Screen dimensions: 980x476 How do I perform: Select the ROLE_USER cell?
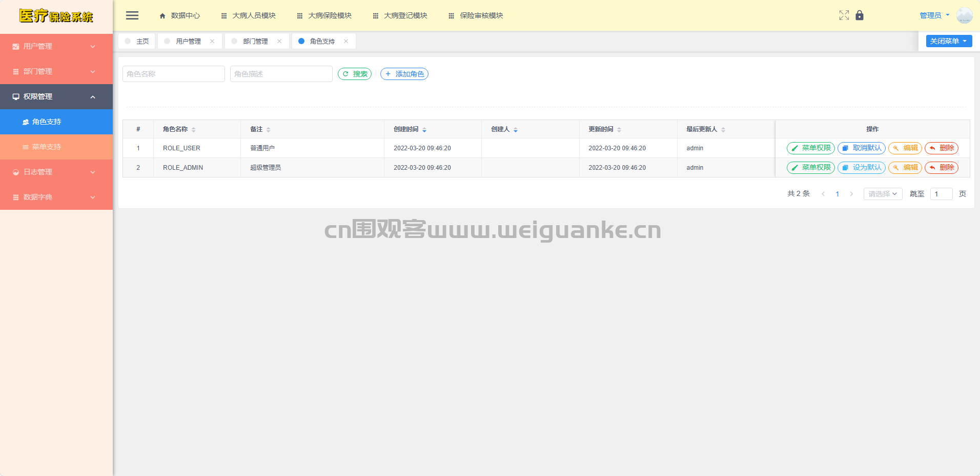[197, 148]
